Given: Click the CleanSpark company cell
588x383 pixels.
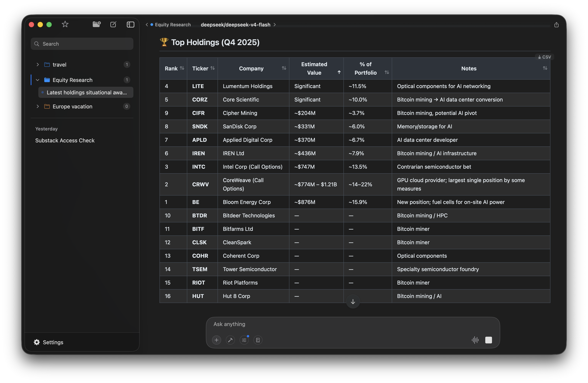Looking at the screenshot, I should (x=253, y=243).
